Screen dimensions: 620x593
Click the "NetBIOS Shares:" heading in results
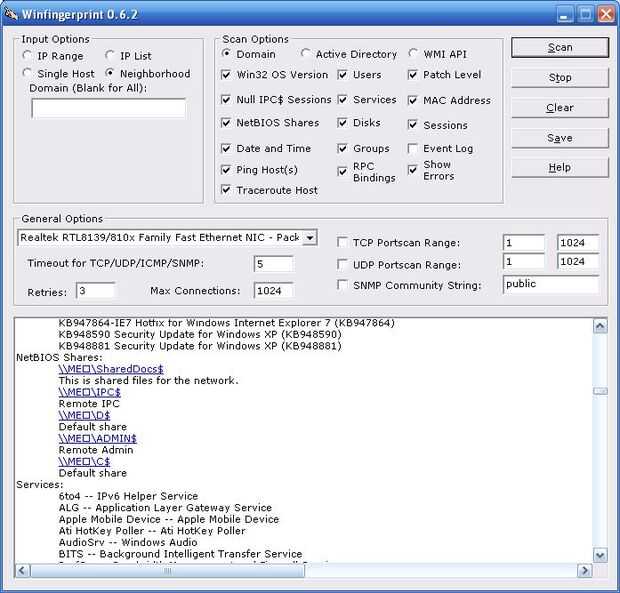point(59,357)
